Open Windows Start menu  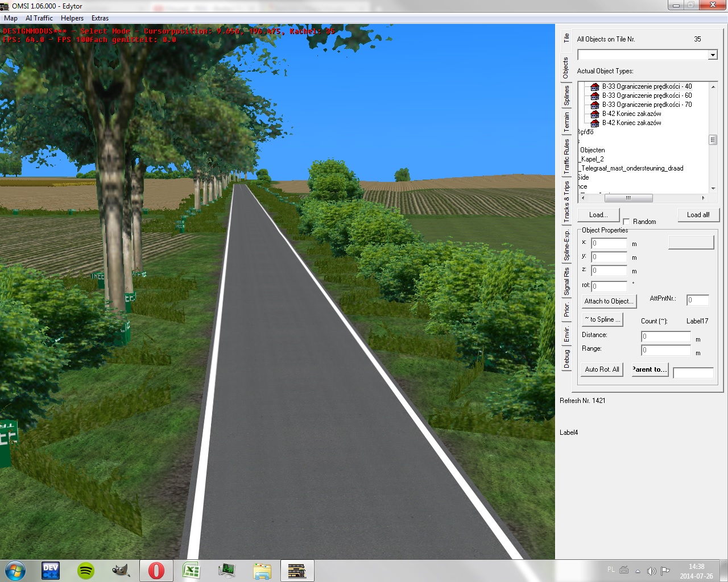pyautogui.click(x=15, y=570)
